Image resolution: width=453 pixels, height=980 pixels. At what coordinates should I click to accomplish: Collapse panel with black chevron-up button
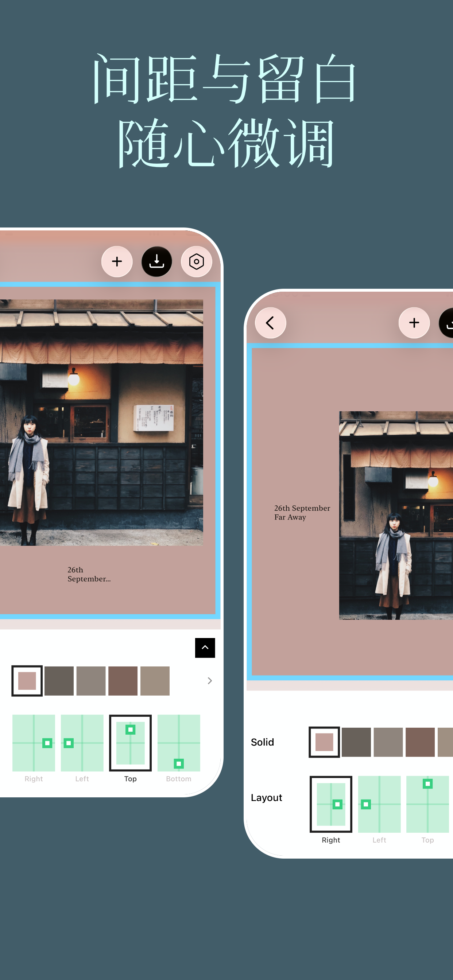point(205,647)
